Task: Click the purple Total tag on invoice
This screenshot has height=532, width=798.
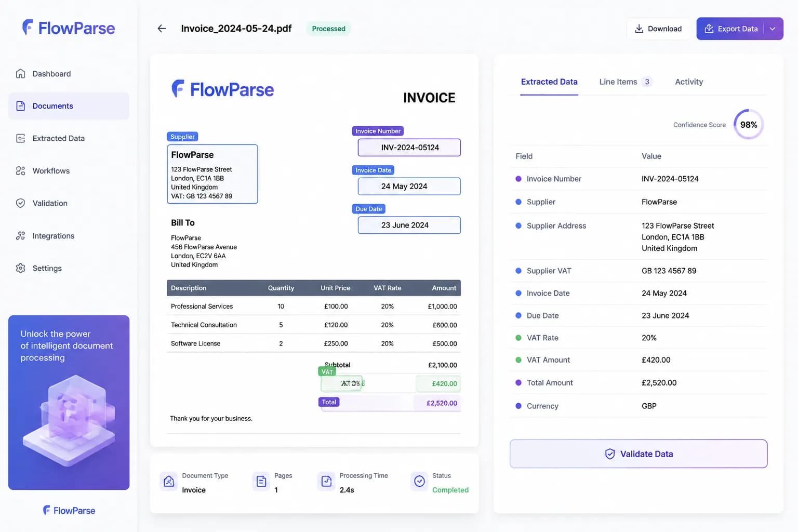Action: pos(329,402)
